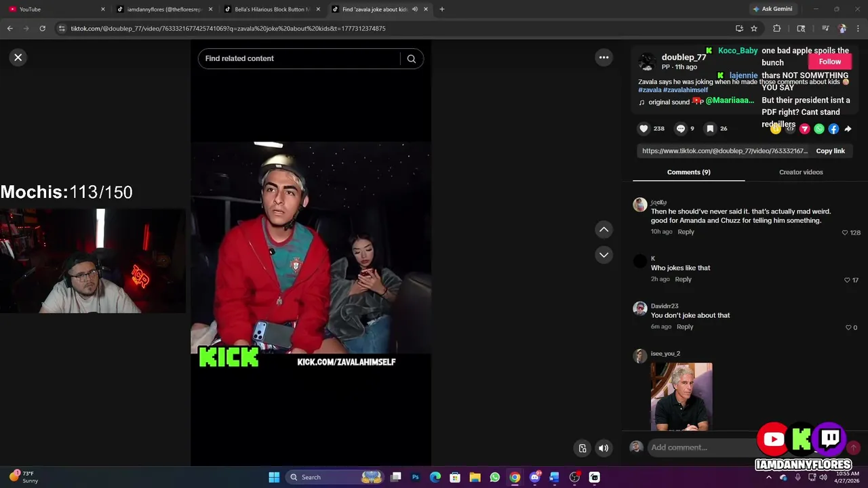Viewport: 868px width, 488px height.
Task: Switch to Creator videos tab
Action: 801,172
